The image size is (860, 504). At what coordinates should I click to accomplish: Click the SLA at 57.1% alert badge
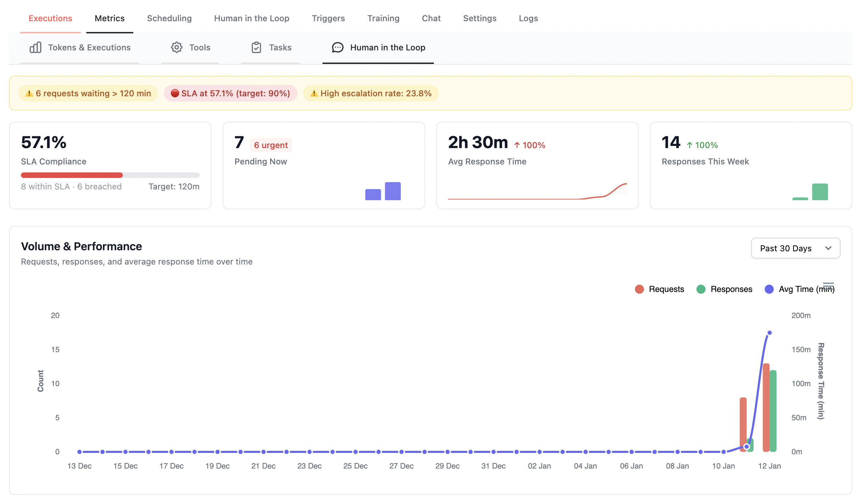(230, 93)
